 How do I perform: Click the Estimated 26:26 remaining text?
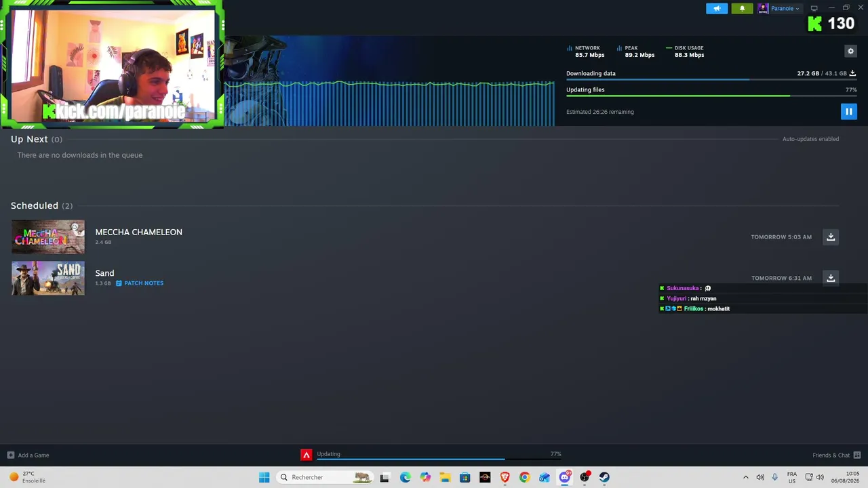(x=600, y=112)
